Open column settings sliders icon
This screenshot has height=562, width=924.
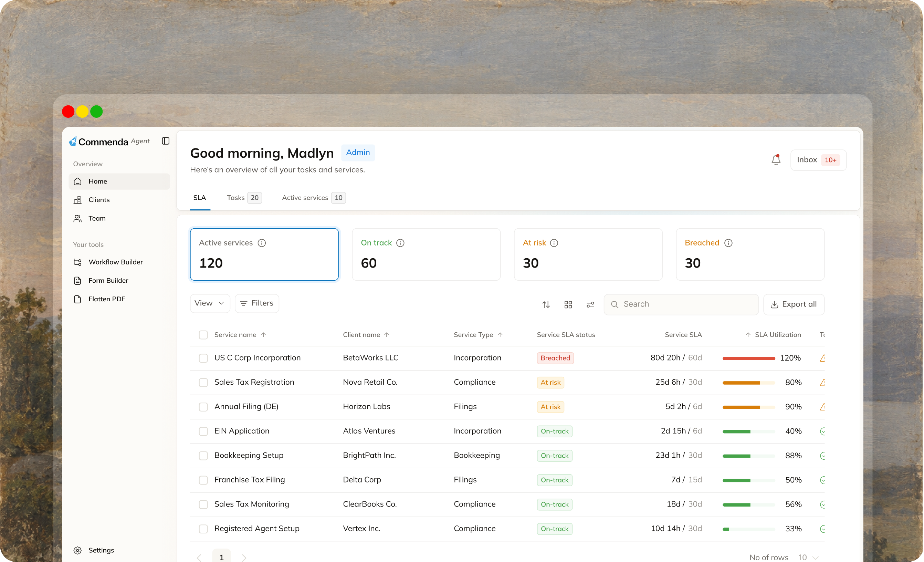click(590, 305)
